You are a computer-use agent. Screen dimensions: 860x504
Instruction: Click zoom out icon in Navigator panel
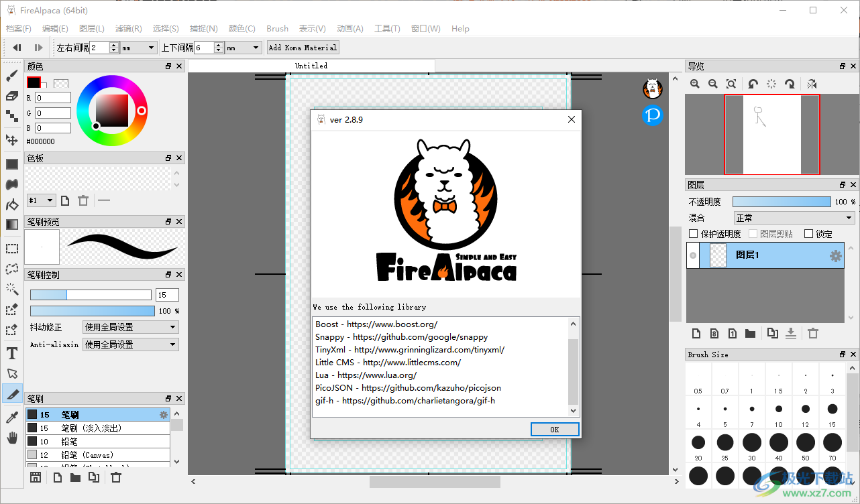[713, 84]
